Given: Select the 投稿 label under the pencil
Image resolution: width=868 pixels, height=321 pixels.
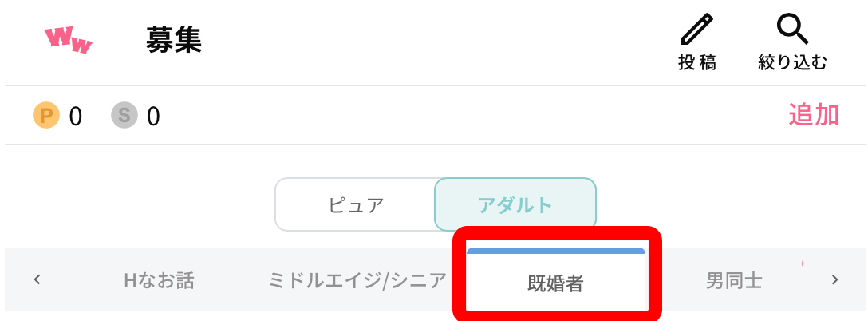Looking at the screenshot, I should (x=697, y=62).
